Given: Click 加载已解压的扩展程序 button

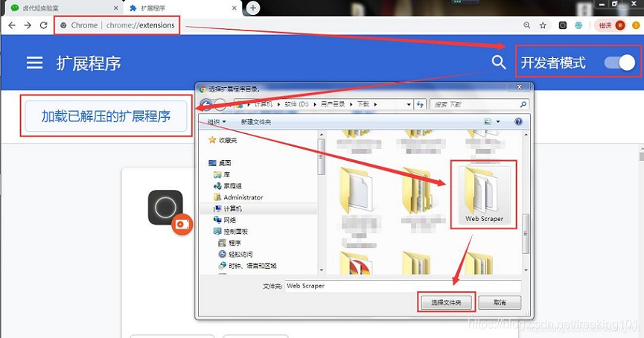Looking at the screenshot, I should point(106,116).
